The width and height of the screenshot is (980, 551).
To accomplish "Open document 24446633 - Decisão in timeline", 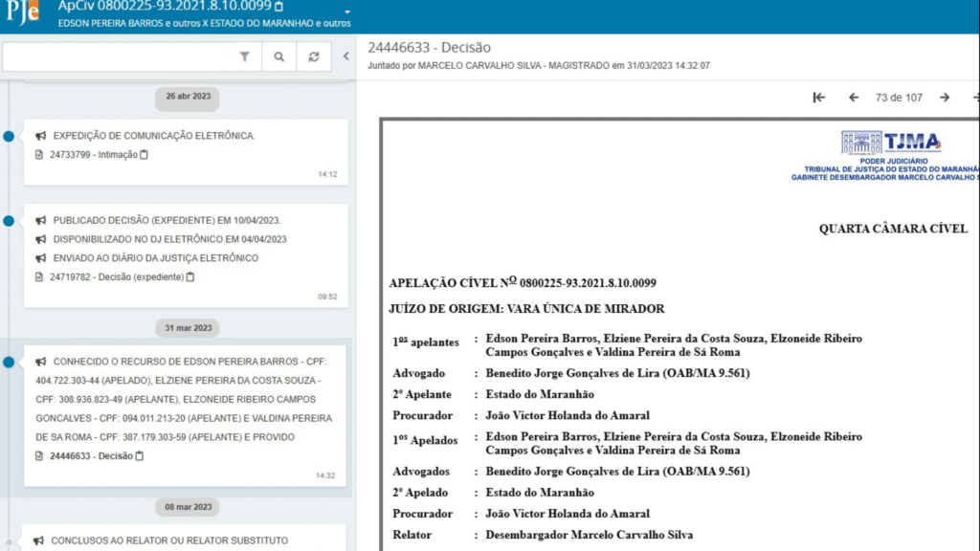I will pyautogui.click(x=90, y=456).
